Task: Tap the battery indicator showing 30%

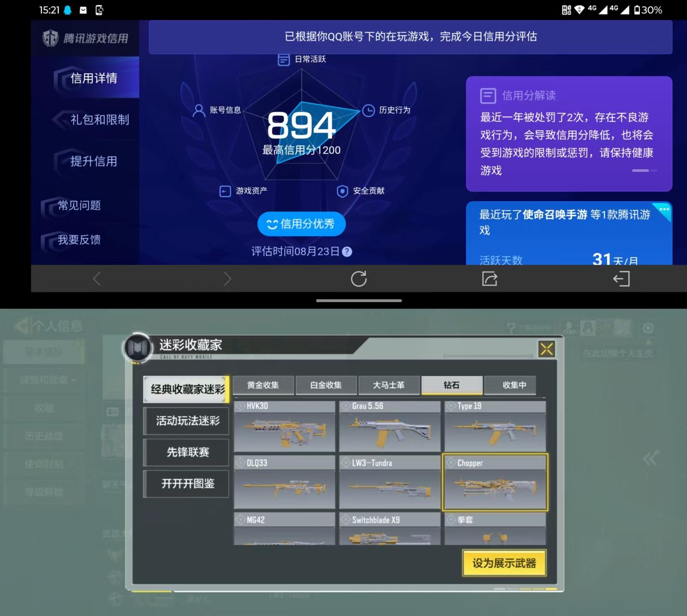Action: click(x=647, y=10)
